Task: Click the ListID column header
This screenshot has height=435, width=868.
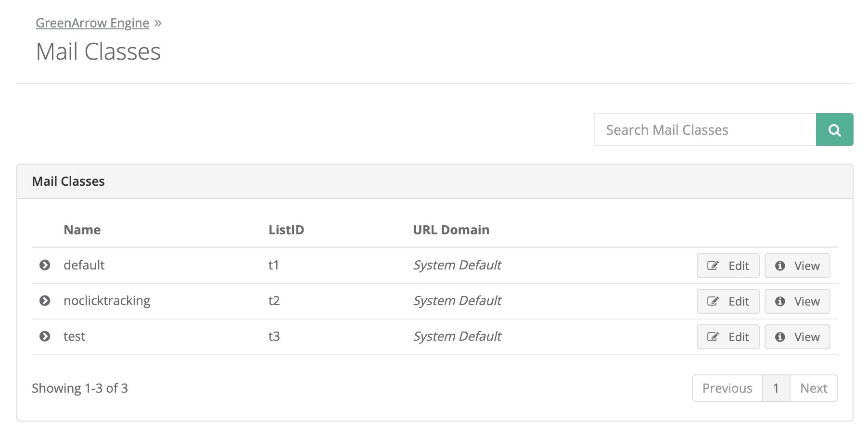Action: point(286,230)
